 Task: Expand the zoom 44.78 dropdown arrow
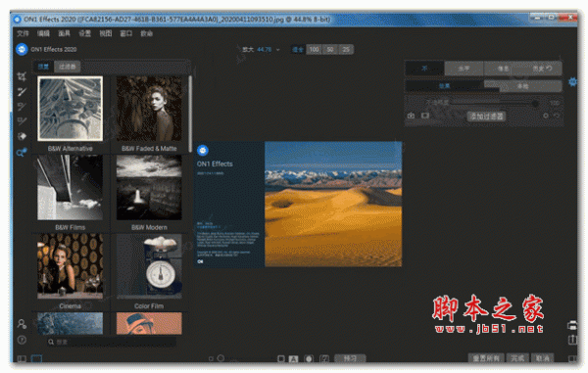[x=278, y=49]
